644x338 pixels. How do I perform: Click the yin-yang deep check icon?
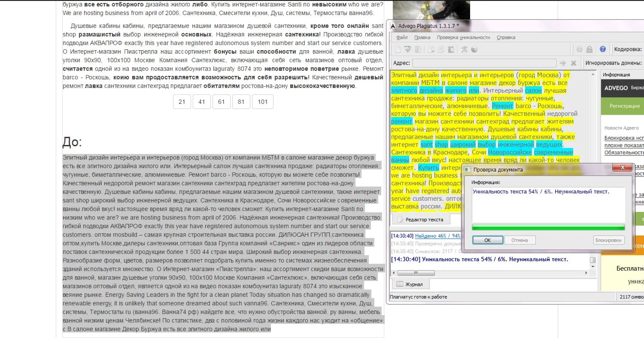coord(474,49)
